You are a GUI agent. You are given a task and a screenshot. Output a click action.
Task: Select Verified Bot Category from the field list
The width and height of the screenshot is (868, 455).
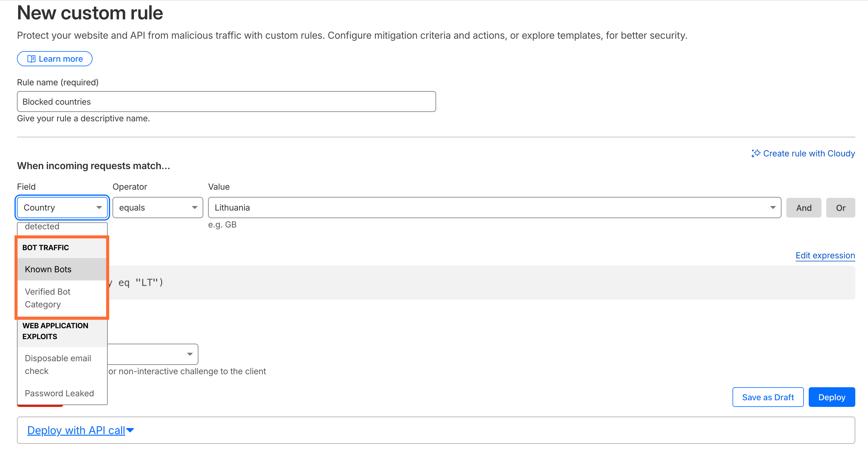pyautogui.click(x=48, y=298)
